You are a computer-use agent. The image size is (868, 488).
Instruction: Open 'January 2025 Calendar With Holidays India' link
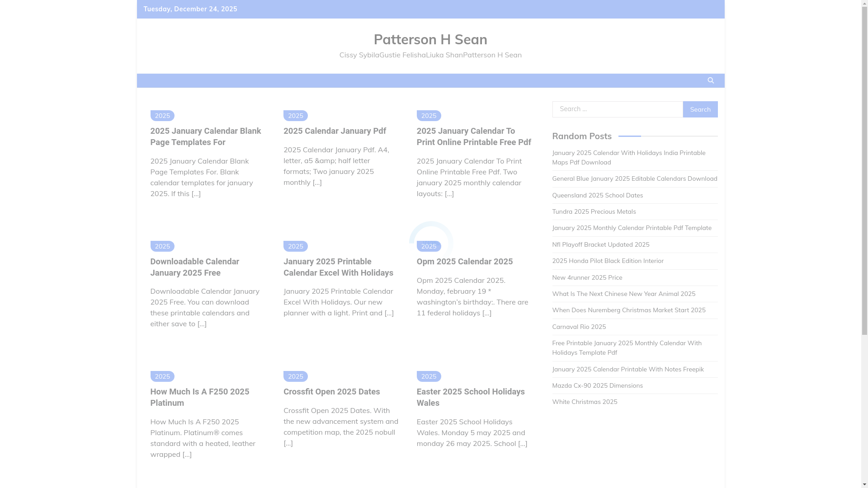(x=629, y=158)
